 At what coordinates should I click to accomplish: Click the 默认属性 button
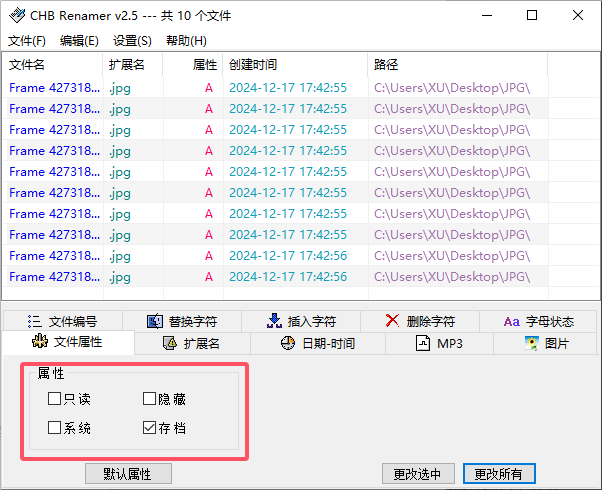(x=128, y=473)
